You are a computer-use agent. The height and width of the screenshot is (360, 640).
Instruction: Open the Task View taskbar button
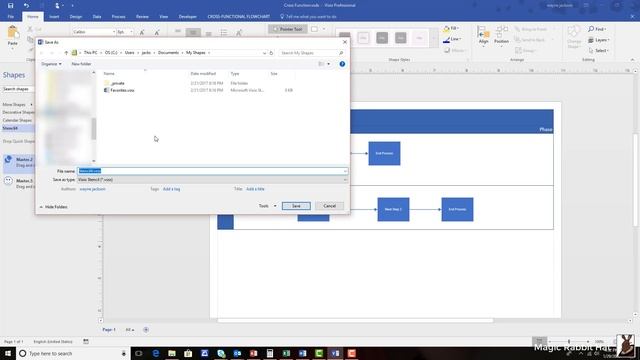(x=139, y=353)
